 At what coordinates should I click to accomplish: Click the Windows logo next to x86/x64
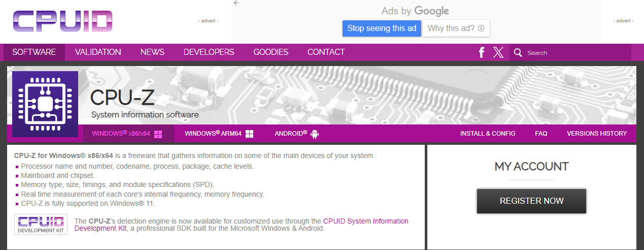[x=158, y=134]
